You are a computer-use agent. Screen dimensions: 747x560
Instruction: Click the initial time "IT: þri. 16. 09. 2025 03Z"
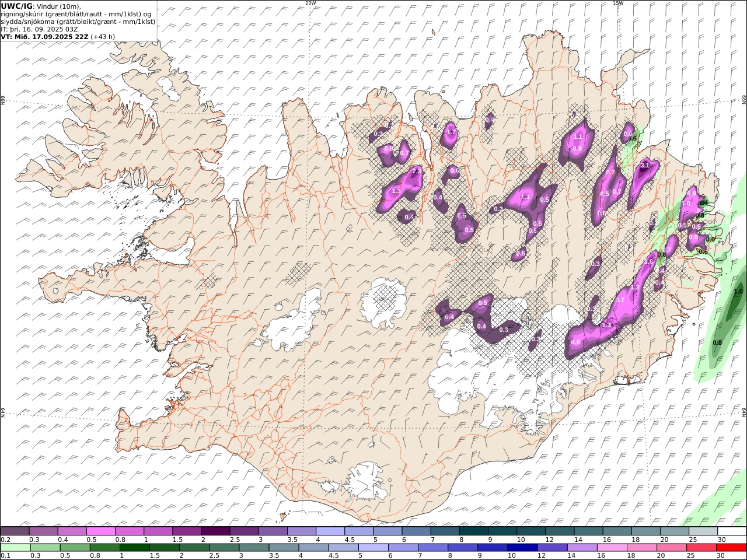[x=39, y=29]
